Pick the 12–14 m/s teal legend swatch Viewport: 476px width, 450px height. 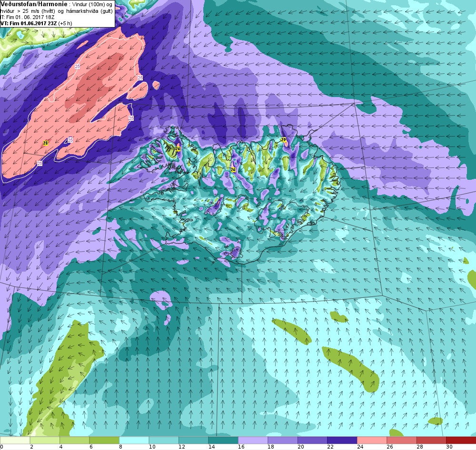[x=193, y=440]
